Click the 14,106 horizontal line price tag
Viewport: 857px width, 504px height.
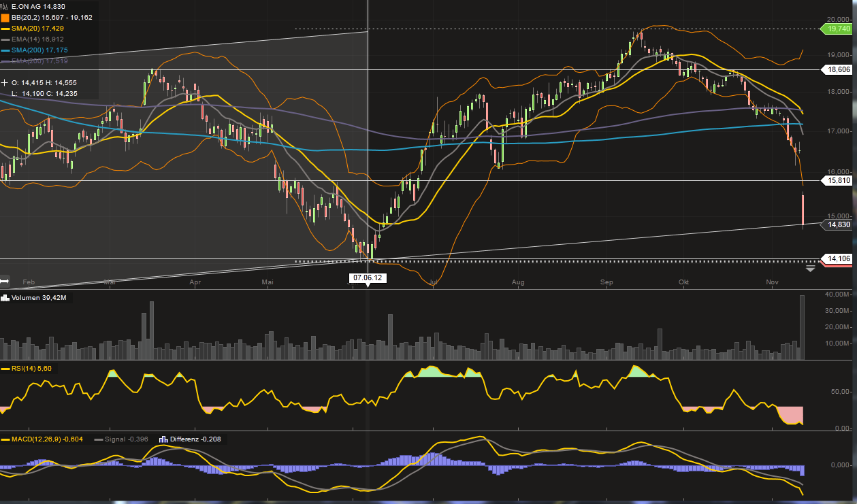click(837, 258)
